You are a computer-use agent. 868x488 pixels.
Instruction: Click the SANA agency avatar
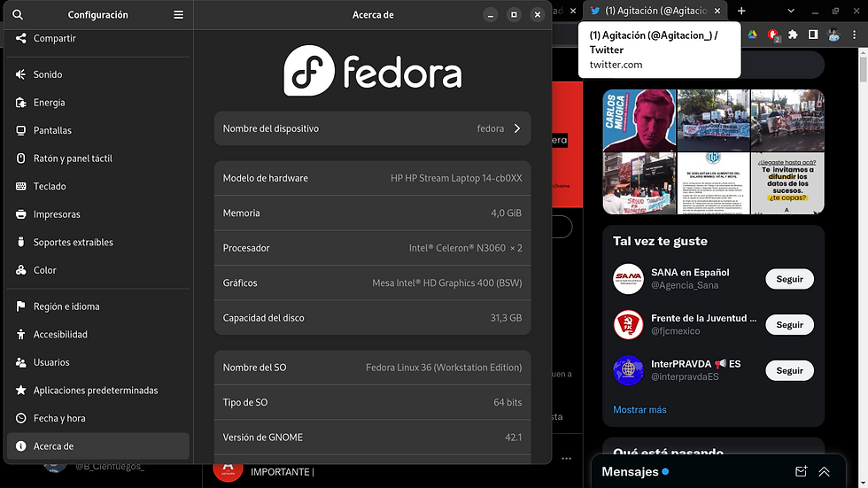click(x=628, y=279)
